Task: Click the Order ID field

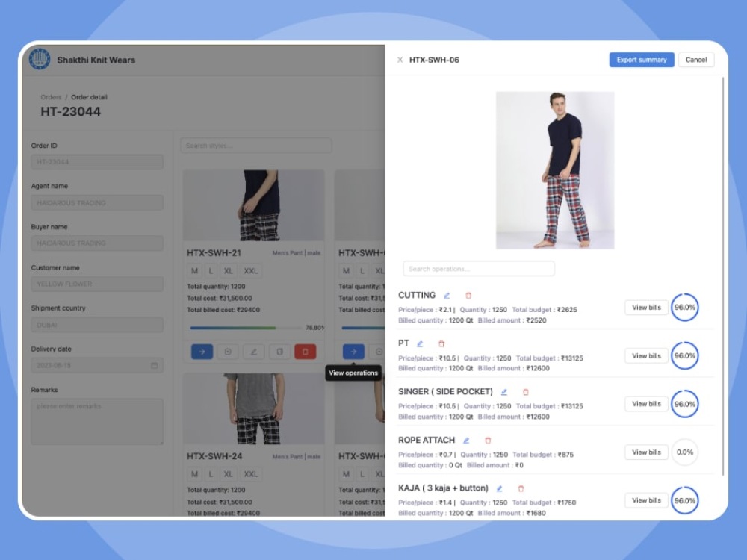Action: coord(97,162)
